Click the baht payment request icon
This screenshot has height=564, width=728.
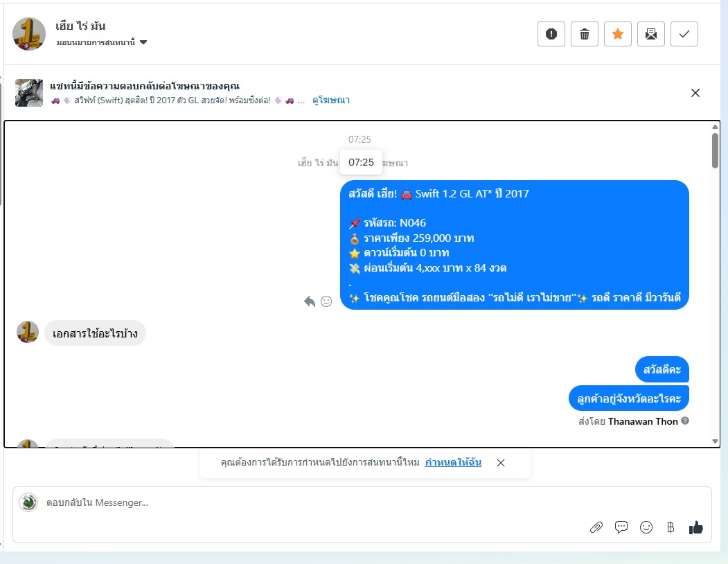[671, 527]
